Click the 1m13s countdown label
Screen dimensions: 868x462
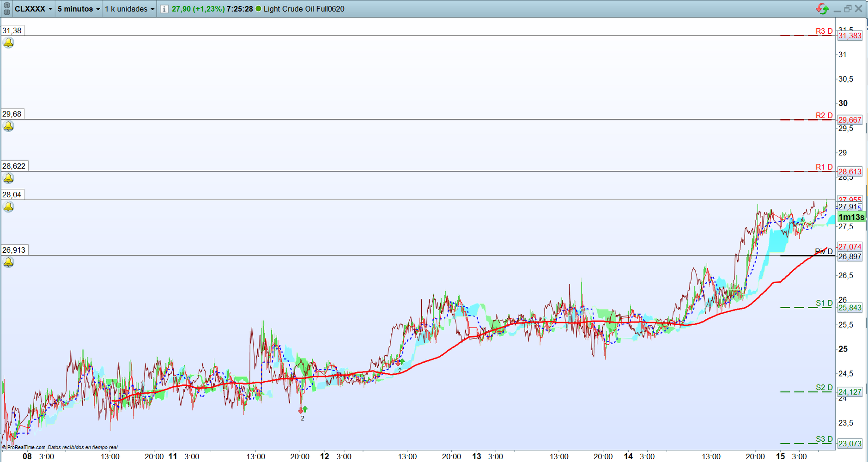coord(851,217)
